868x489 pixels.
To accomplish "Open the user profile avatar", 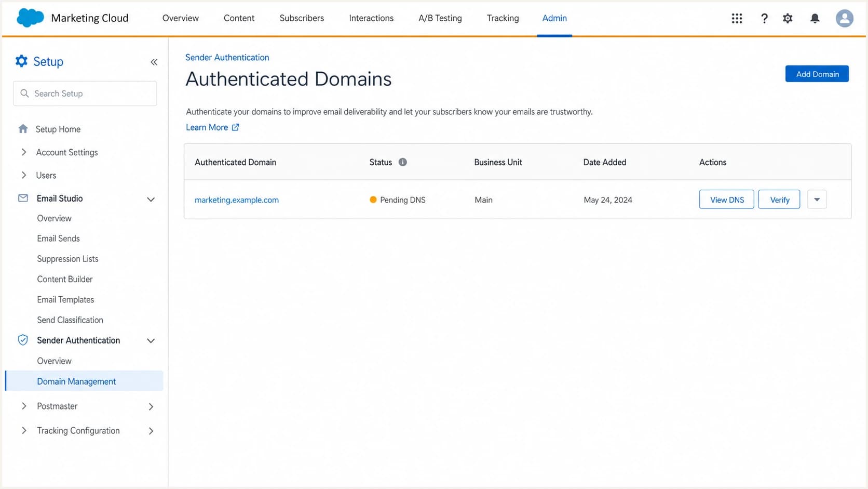I will [845, 18].
